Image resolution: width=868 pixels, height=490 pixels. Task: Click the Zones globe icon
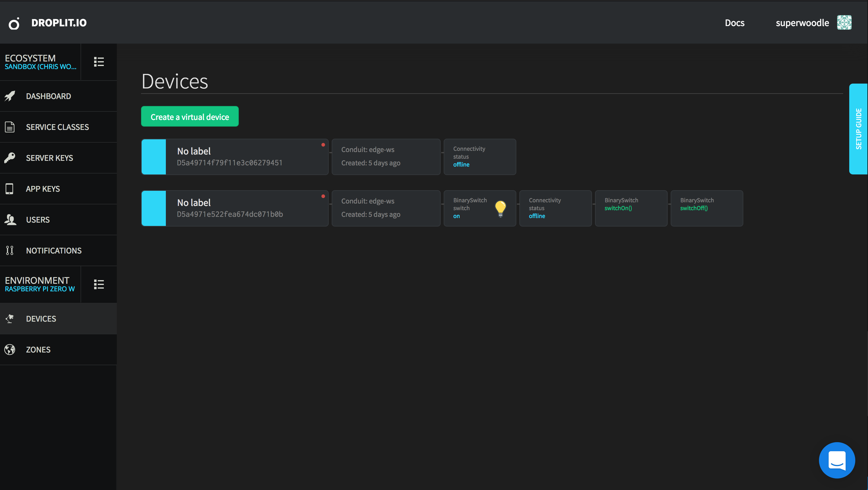point(10,350)
